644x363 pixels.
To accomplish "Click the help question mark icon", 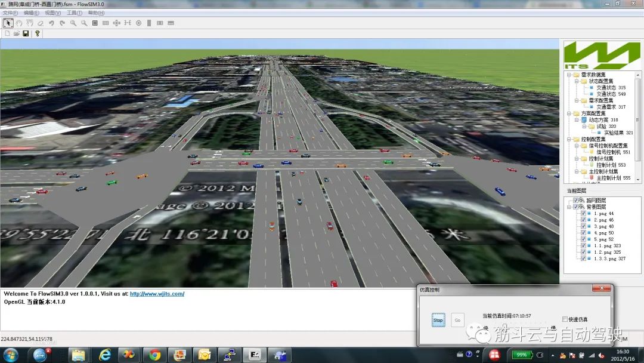I will point(37,33).
